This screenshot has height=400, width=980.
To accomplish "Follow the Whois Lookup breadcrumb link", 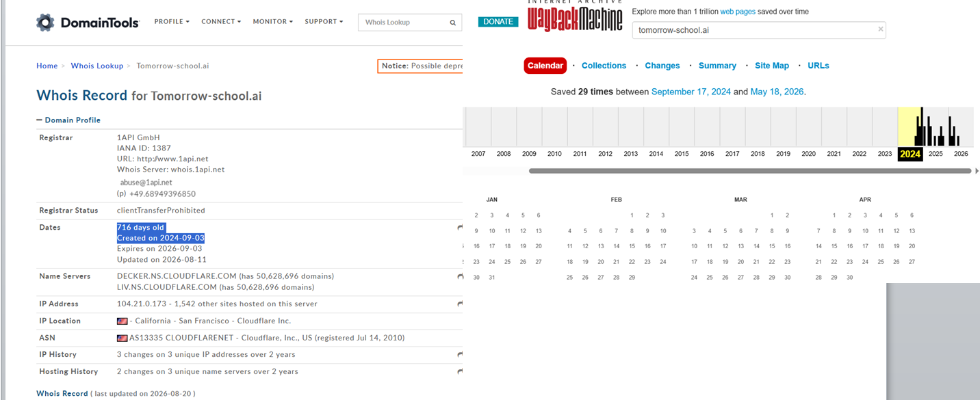I will click(97, 66).
